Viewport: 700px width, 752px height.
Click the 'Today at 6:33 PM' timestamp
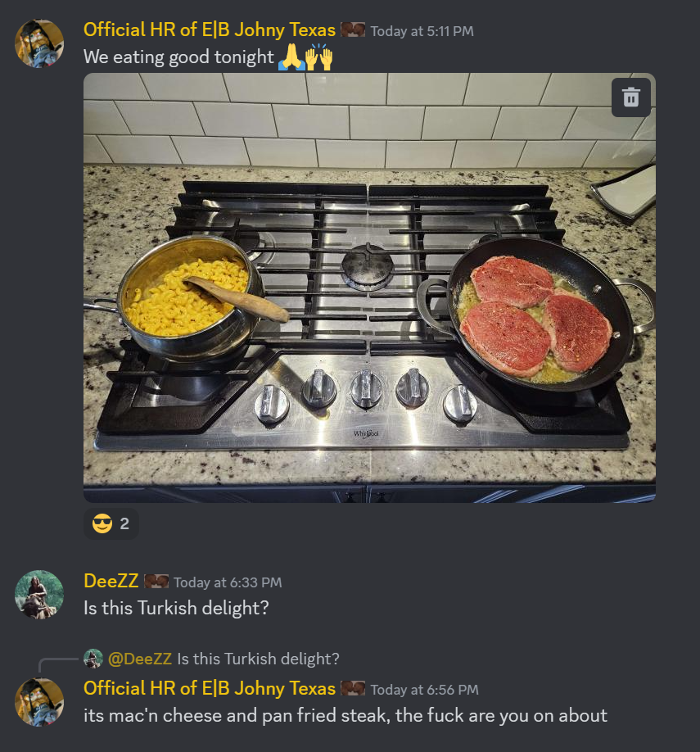coord(228,582)
